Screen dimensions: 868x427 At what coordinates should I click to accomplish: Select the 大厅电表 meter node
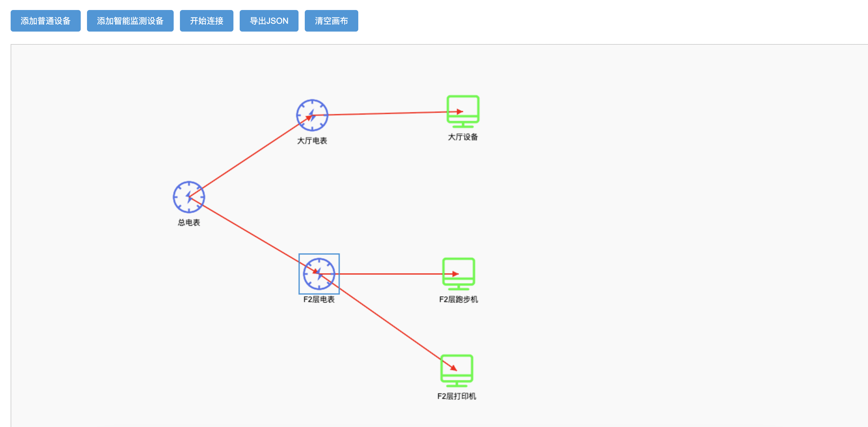[312, 115]
